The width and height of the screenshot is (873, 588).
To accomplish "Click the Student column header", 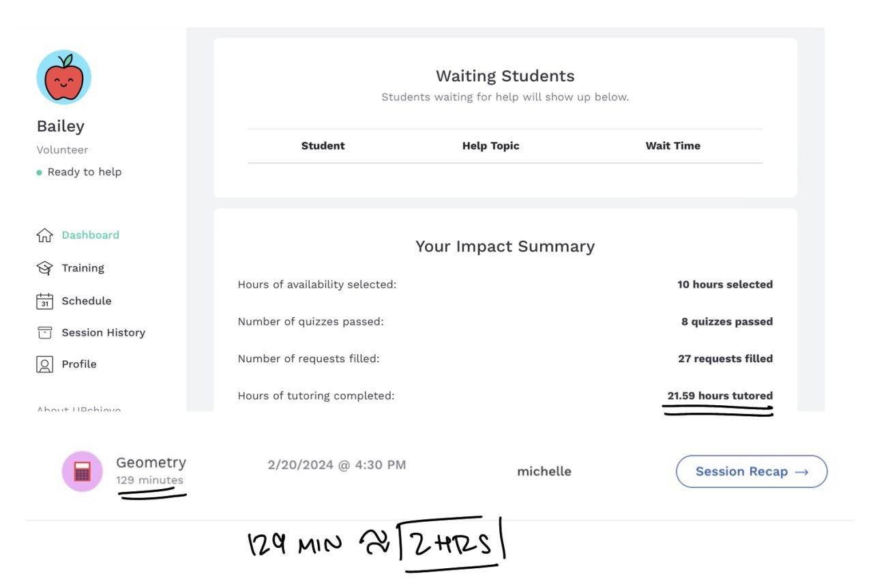I will [323, 146].
